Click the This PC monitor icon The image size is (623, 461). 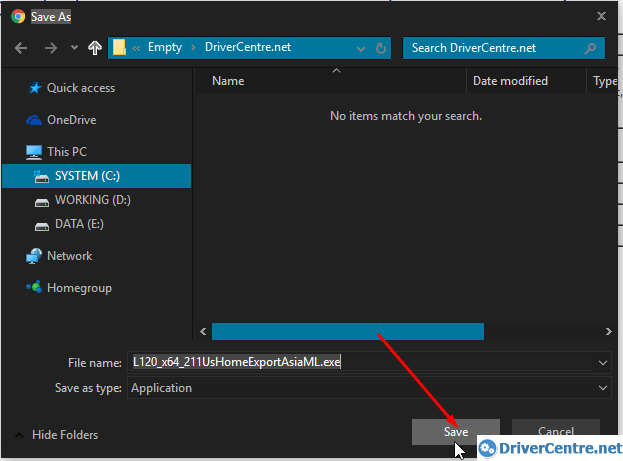34,152
